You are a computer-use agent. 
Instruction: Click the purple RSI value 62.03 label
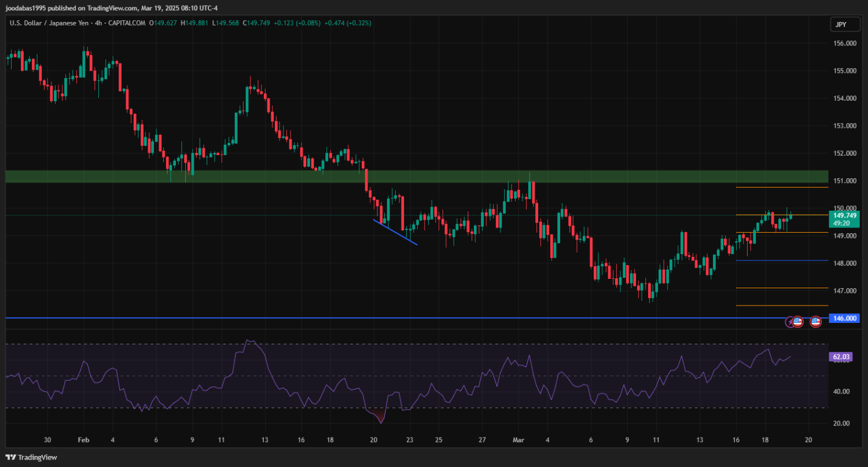tap(841, 357)
